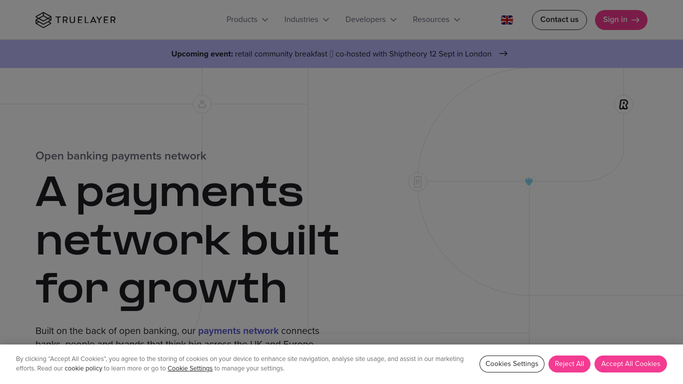683x384 pixels.
Task: Expand the Products menu
Action: click(247, 20)
